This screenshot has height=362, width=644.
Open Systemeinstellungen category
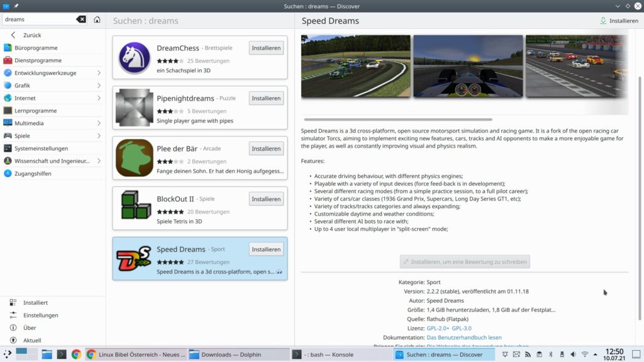point(52,148)
